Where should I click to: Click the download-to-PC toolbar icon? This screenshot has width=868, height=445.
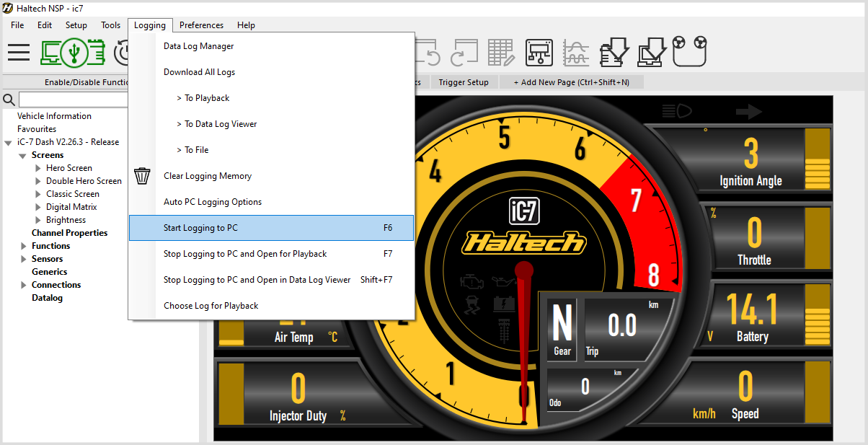652,52
